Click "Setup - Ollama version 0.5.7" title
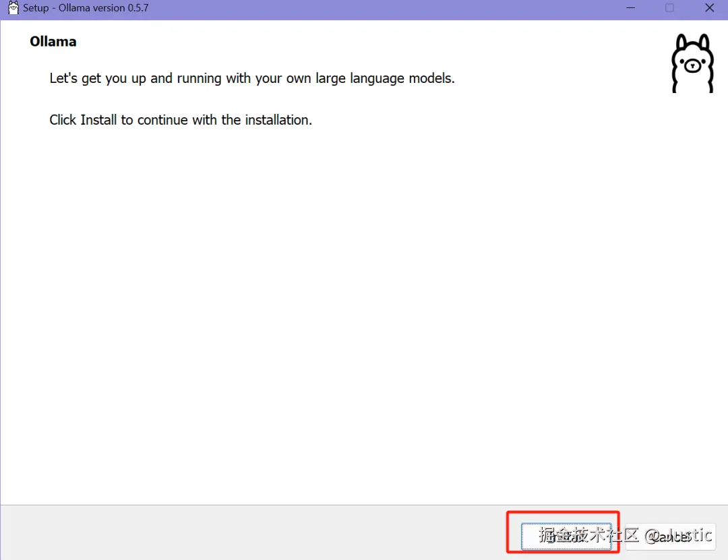The width and height of the screenshot is (728, 560). click(86, 8)
